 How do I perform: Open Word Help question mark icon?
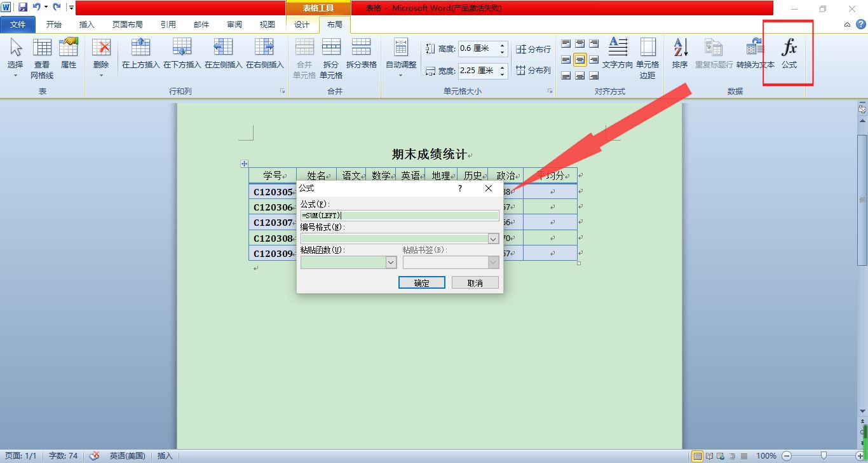click(x=860, y=25)
